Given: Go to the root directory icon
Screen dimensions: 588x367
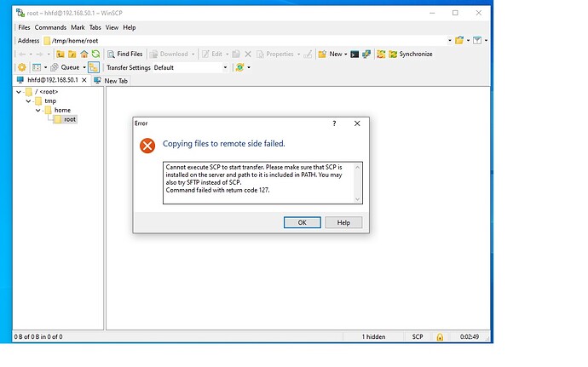Looking at the screenshot, I should click(x=72, y=54).
